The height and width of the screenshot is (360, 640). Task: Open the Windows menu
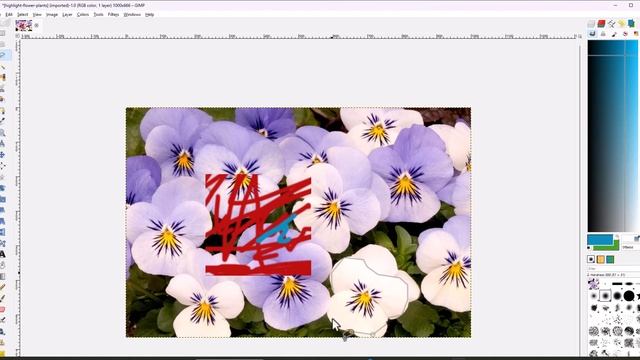[x=132, y=14]
